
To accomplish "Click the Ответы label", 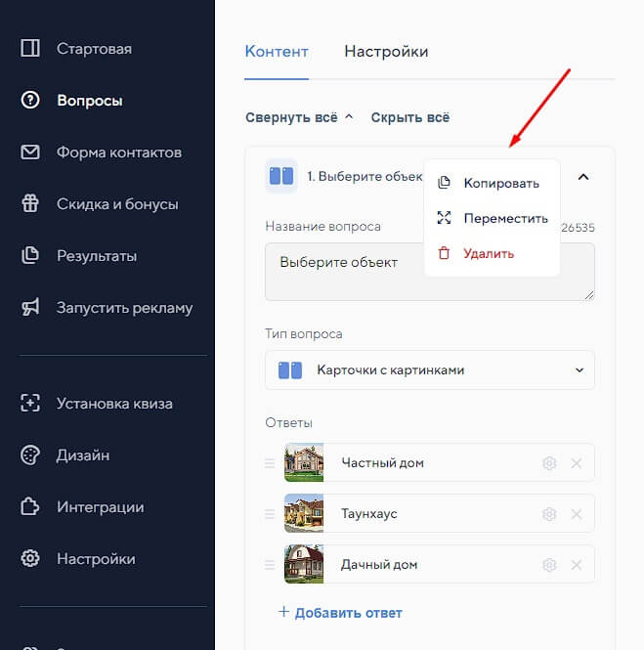I will click(289, 422).
